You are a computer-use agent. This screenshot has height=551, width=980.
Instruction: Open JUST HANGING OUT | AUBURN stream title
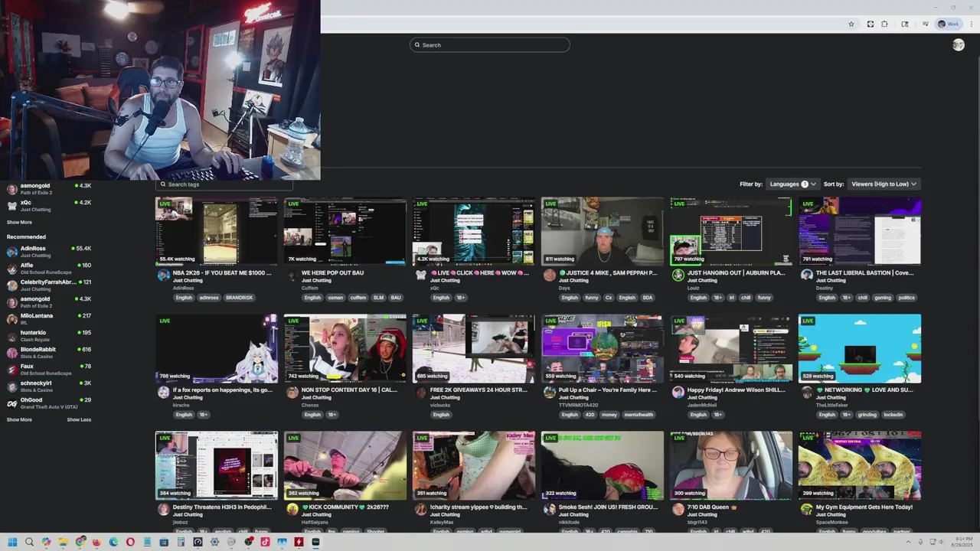736,272
